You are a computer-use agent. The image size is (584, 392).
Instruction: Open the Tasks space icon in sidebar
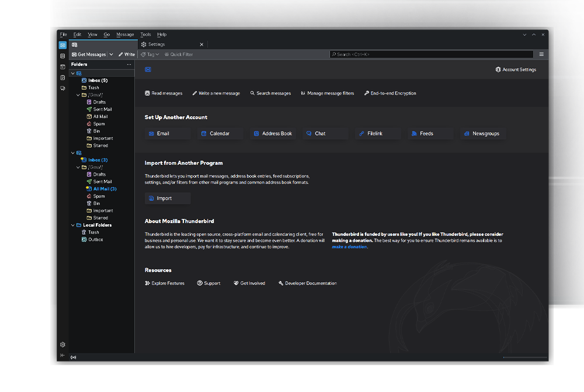point(62,78)
